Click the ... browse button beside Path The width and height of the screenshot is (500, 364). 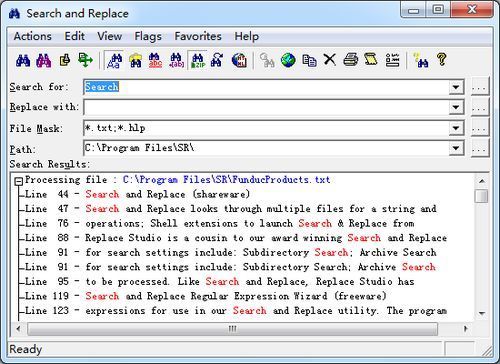[479, 148]
